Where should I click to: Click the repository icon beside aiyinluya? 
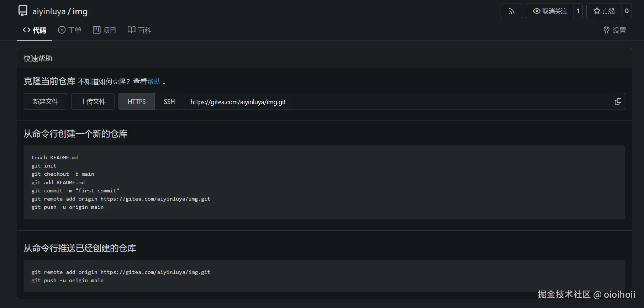click(x=23, y=11)
